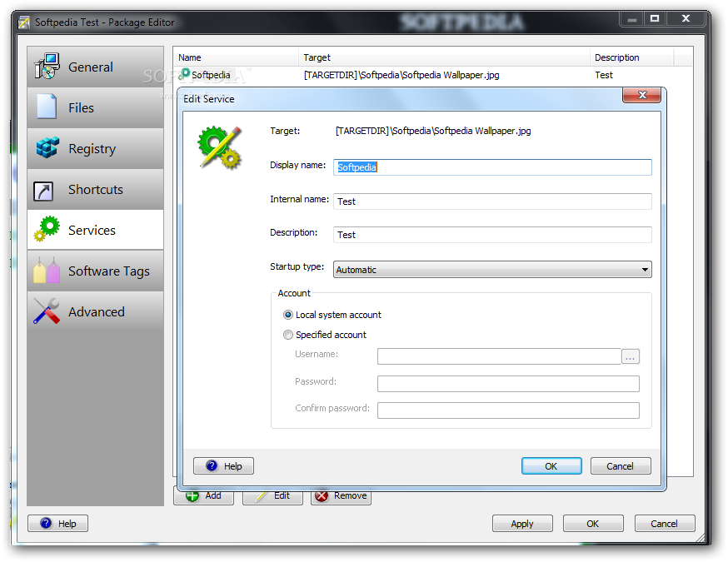Switch to the General tab
The height and width of the screenshot is (562, 728).
coord(95,67)
